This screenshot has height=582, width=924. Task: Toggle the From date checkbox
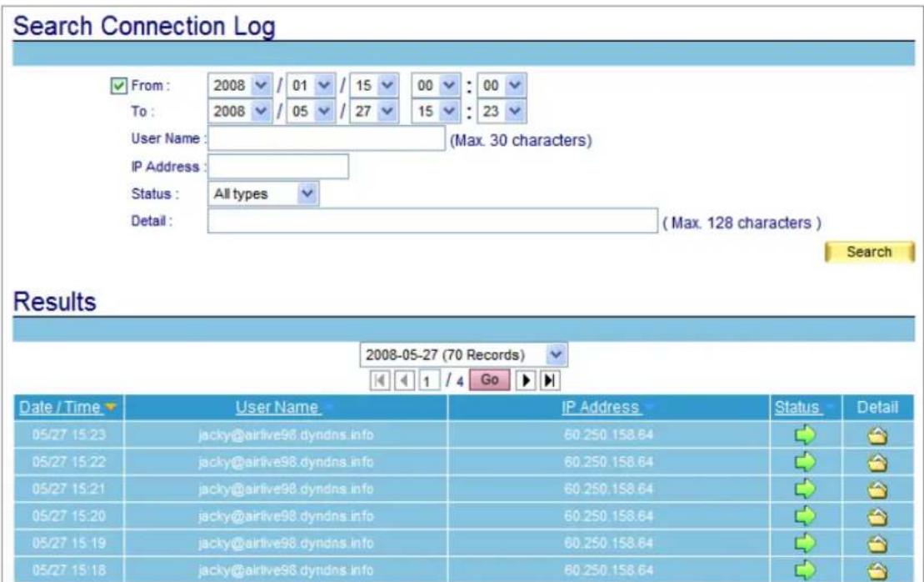click(x=118, y=86)
